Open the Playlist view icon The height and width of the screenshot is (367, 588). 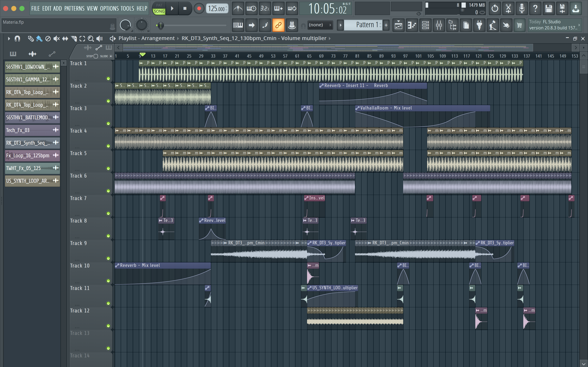398,25
